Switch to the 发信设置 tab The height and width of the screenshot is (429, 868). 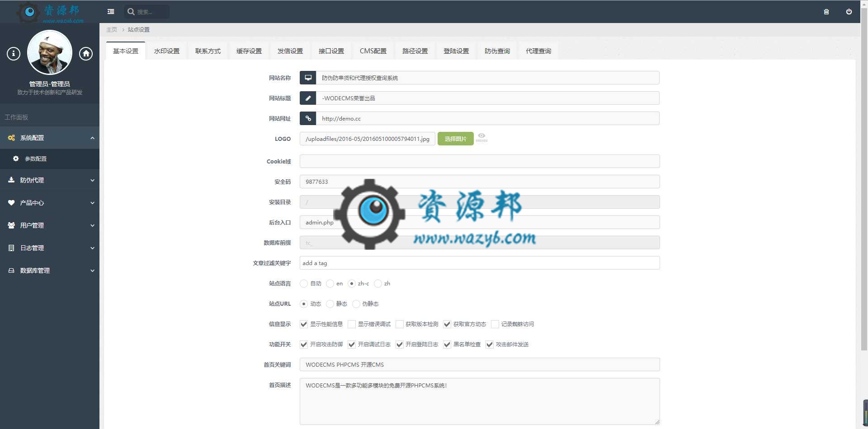[x=290, y=51]
